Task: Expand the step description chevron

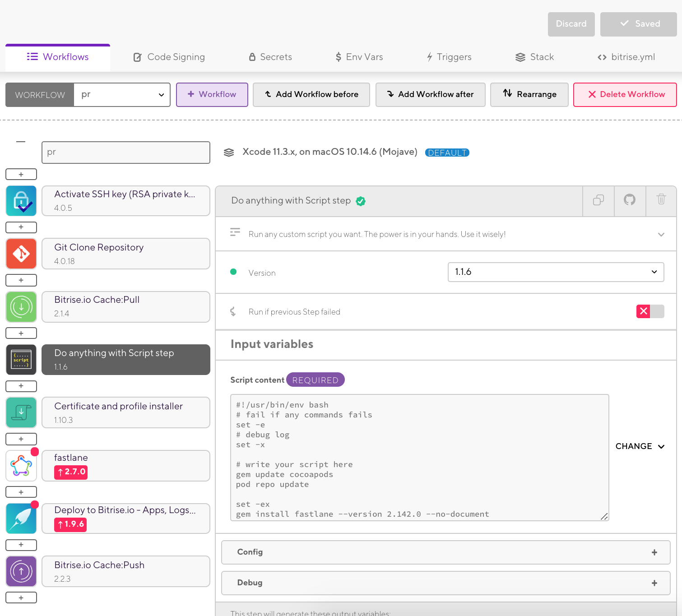Action: click(x=661, y=235)
